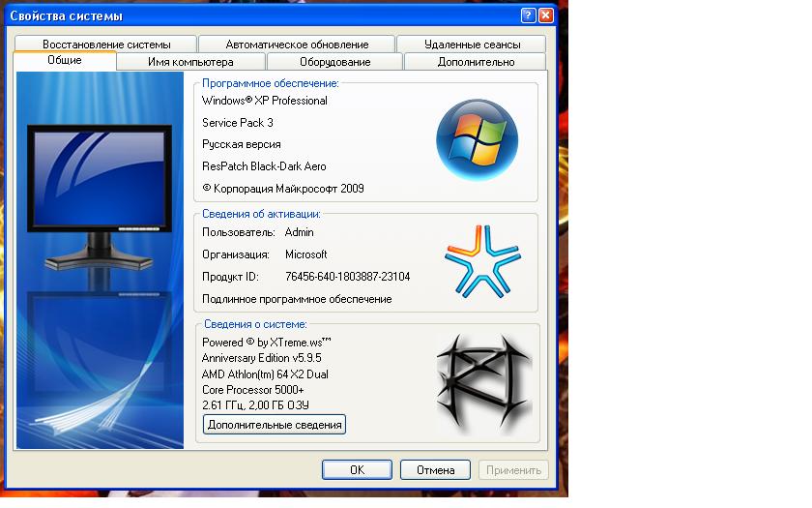
Task: Click the black XTreme logo icon
Action: point(484,385)
